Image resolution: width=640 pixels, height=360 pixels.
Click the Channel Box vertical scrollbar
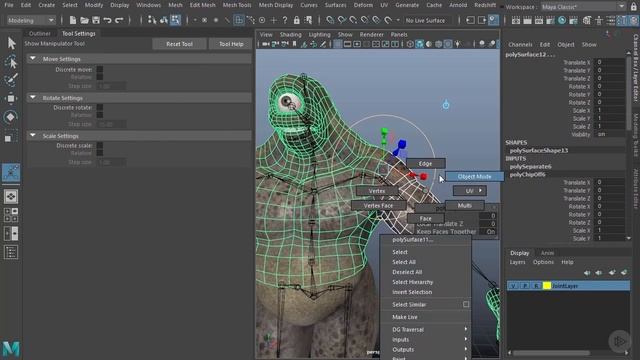click(x=629, y=92)
